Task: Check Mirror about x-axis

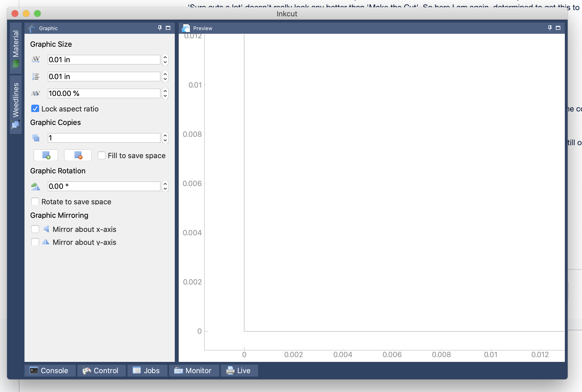Action: click(35, 229)
